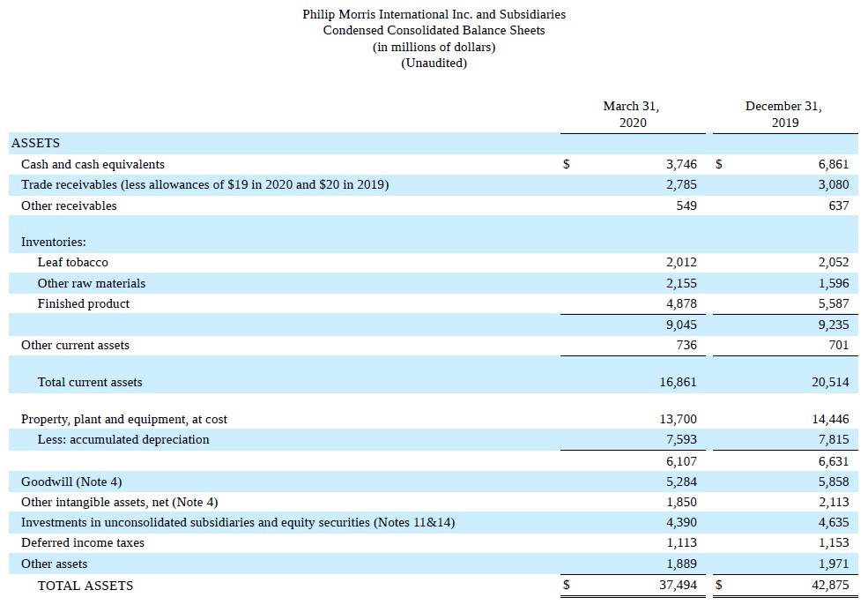Click the 'Other current assets' row label
Screen dimensions: 868x605
click(x=75, y=346)
